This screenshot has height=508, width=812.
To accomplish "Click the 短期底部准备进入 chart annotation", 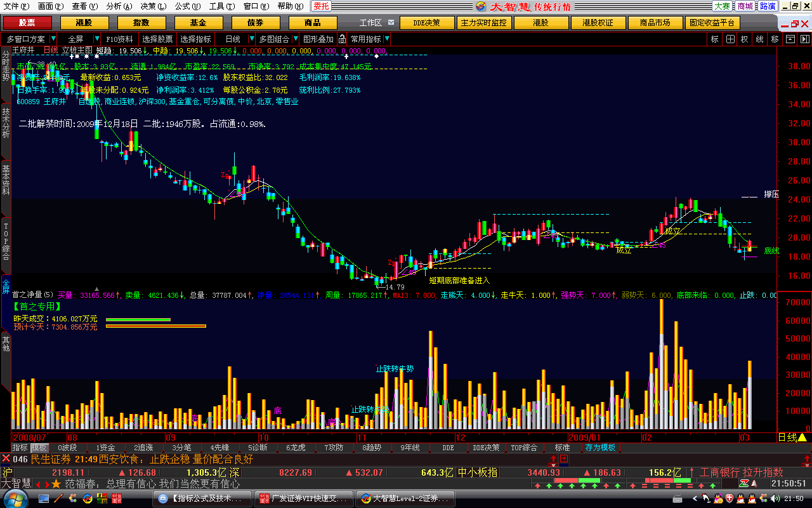I will 459,280.
